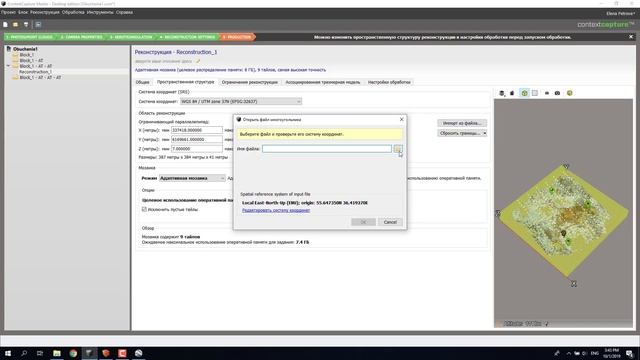Click the Open project folder toolbar icon

point(16,24)
